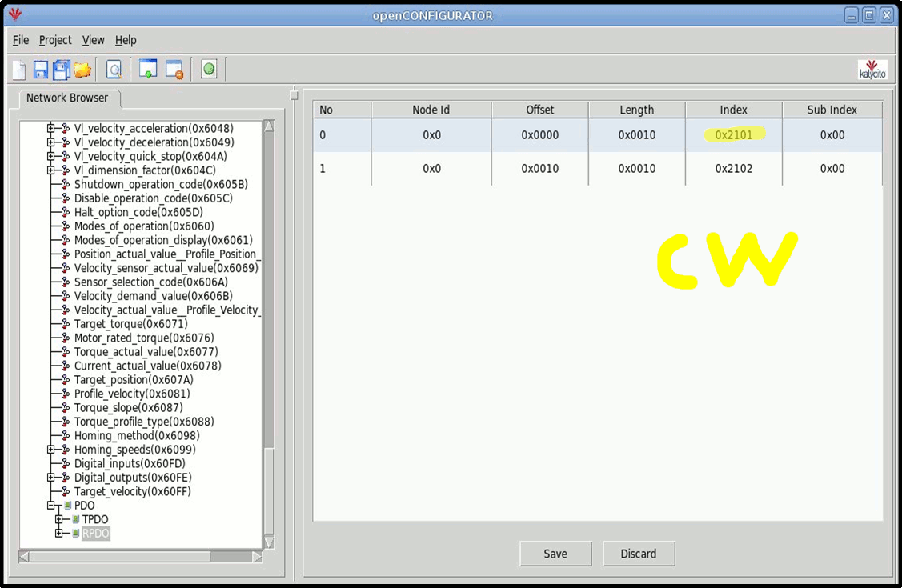Click the double-floppy Save As icon

click(x=61, y=70)
